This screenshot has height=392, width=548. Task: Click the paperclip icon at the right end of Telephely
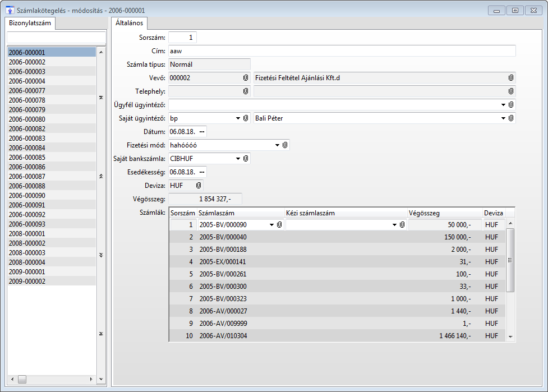tap(511, 91)
